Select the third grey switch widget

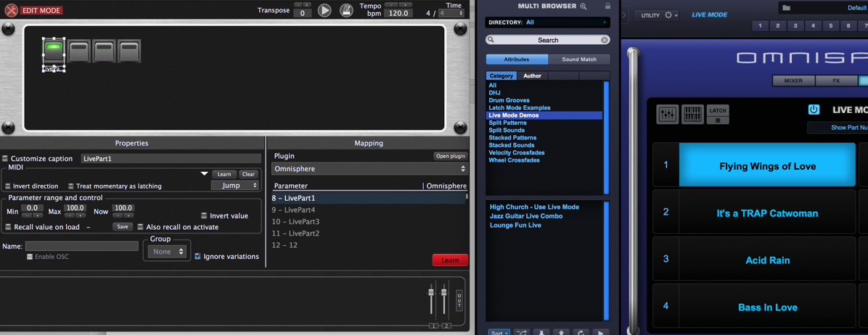tap(104, 50)
